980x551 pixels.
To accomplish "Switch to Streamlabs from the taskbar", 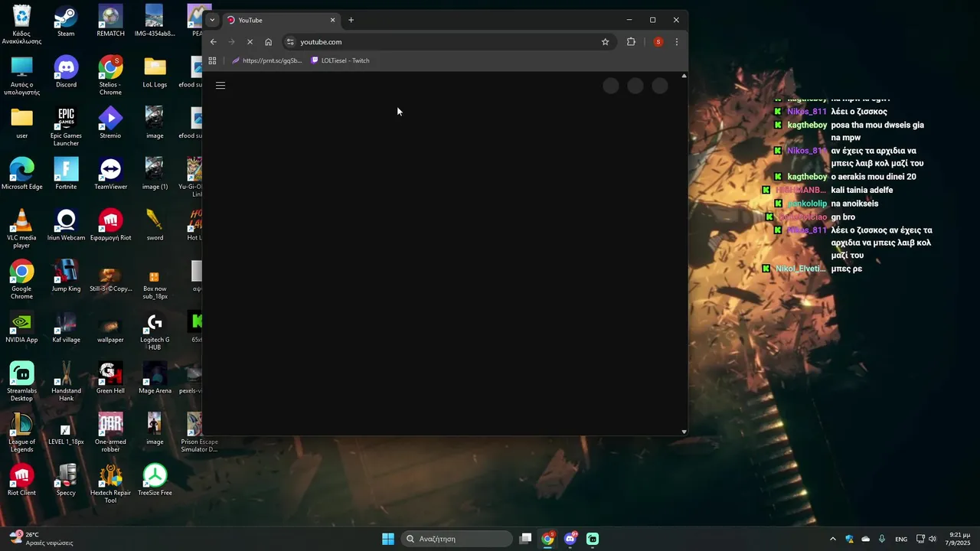I will 593,539.
